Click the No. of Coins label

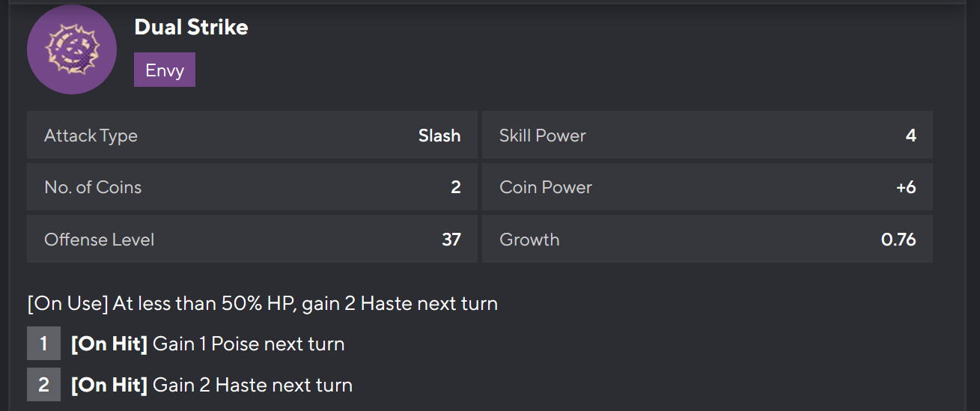tap(93, 187)
